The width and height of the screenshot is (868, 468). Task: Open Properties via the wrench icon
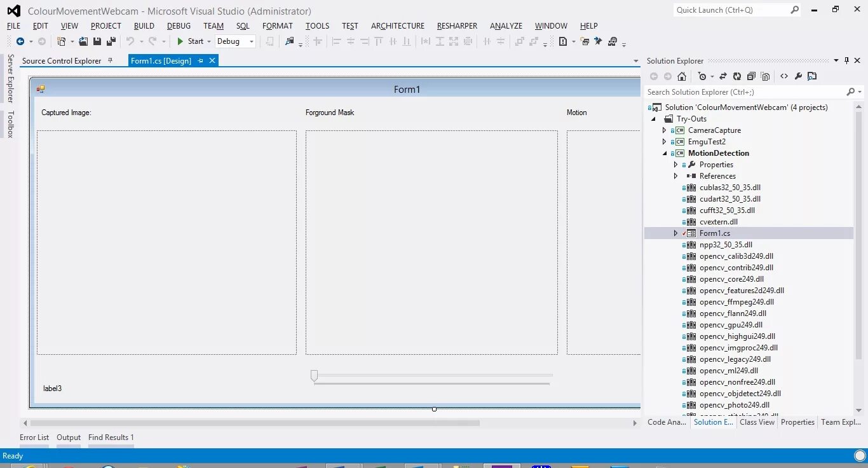point(798,76)
